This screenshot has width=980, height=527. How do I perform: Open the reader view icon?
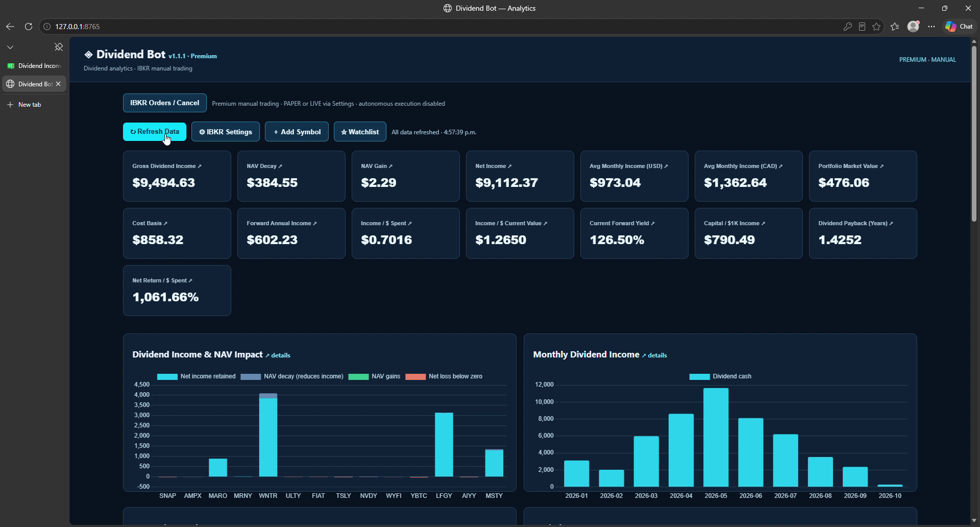[862, 27]
